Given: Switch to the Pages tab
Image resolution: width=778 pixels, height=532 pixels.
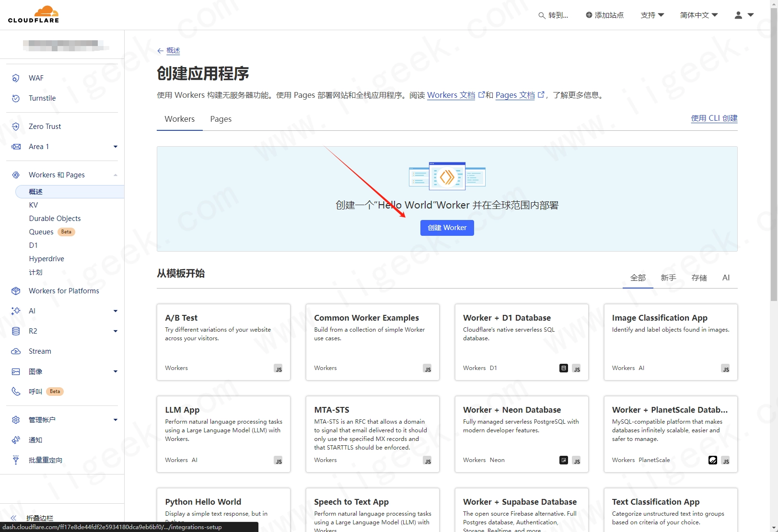Looking at the screenshot, I should coord(221,119).
